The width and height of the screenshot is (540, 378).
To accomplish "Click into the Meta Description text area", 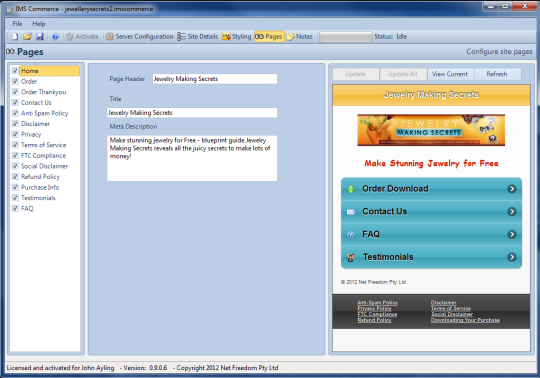I will coord(192,158).
